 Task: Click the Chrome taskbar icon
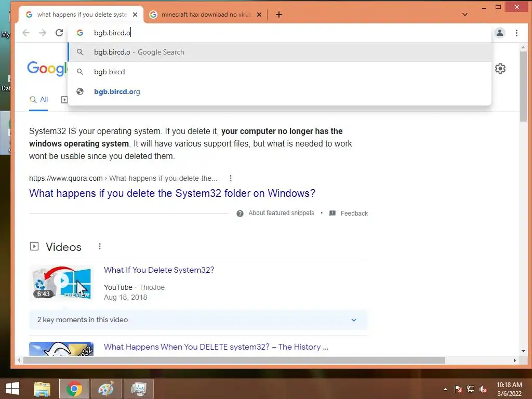[74, 389]
